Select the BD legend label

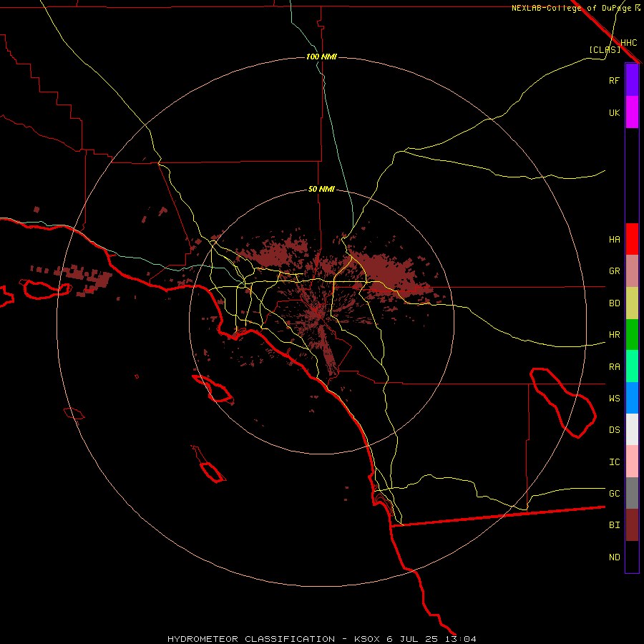[614, 303]
